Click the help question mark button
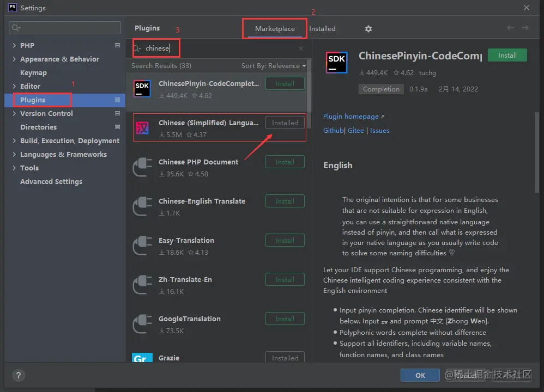The height and width of the screenshot is (392, 544). (19, 375)
